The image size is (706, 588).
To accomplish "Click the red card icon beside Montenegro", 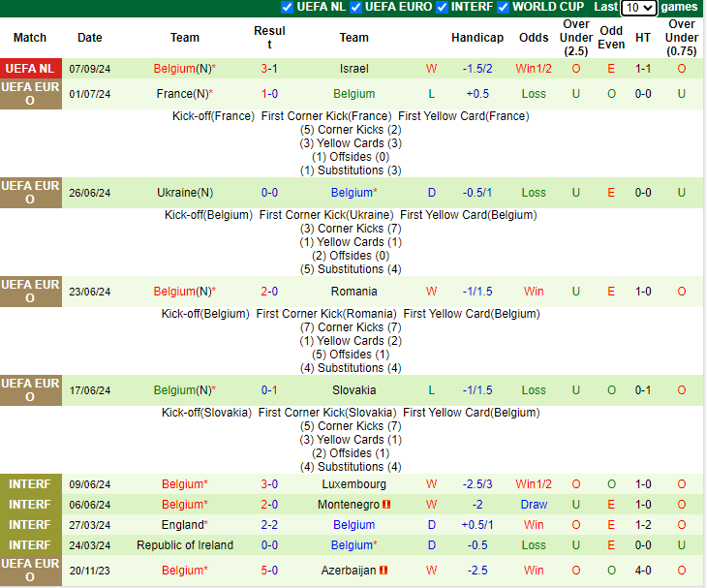I will pyautogui.click(x=386, y=505).
